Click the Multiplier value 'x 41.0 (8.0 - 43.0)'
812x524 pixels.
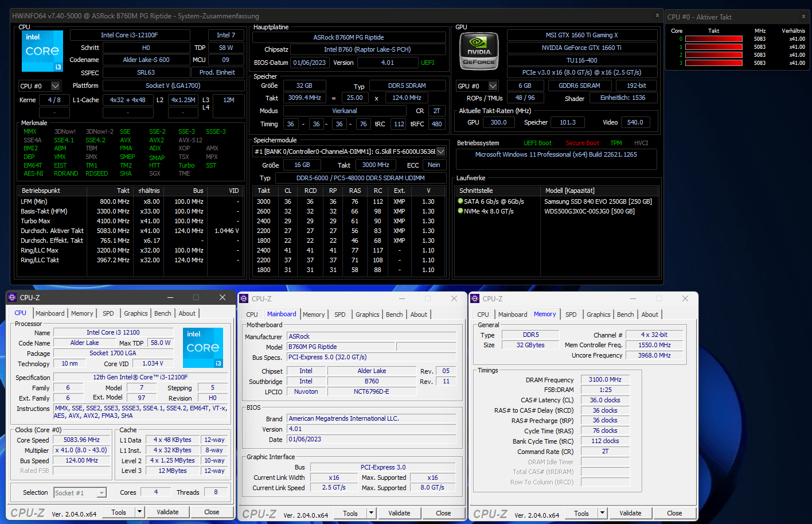tap(81, 450)
